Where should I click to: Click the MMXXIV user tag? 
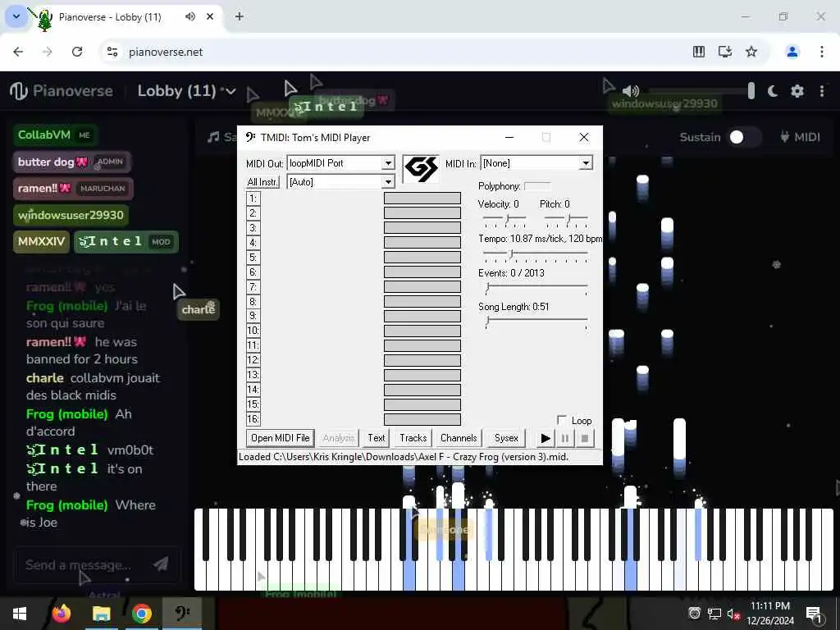tap(41, 242)
